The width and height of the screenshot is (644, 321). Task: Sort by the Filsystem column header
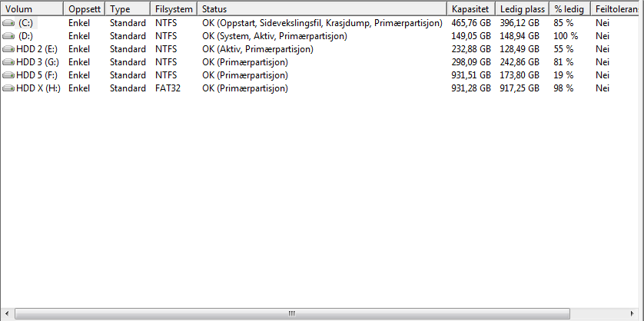[x=174, y=9]
